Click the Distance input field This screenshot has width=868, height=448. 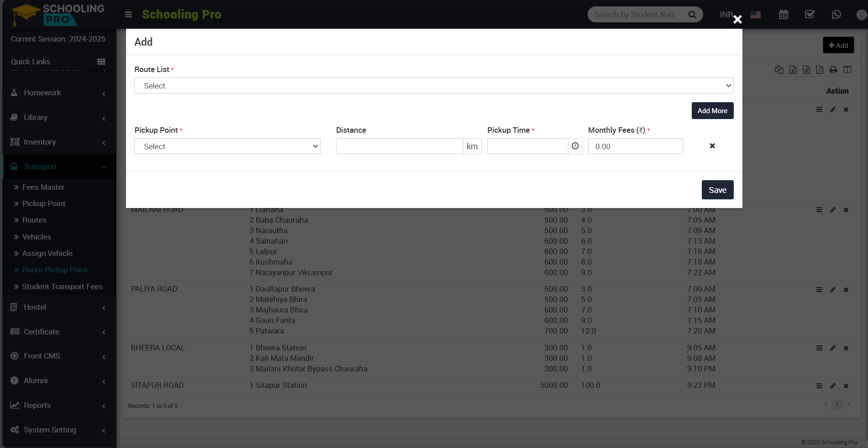400,146
